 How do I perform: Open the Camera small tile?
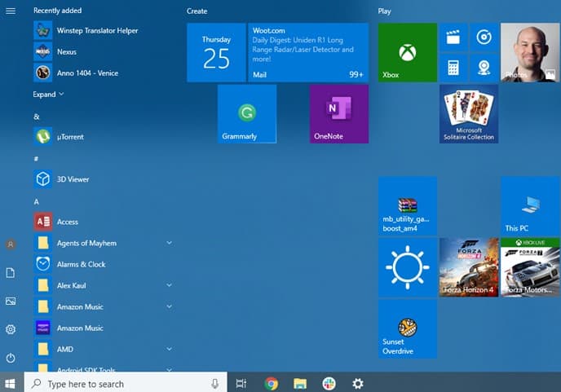(484, 68)
